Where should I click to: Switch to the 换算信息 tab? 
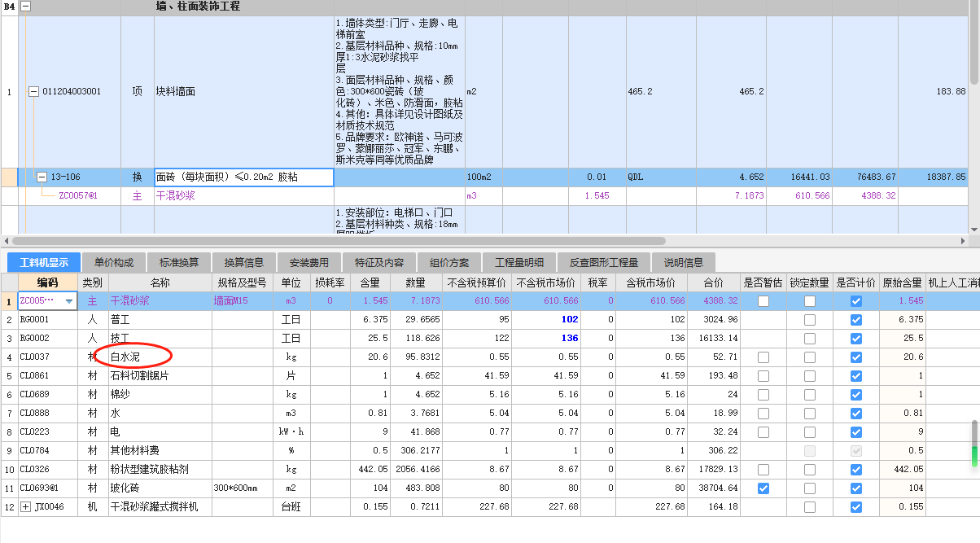[244, 262]
